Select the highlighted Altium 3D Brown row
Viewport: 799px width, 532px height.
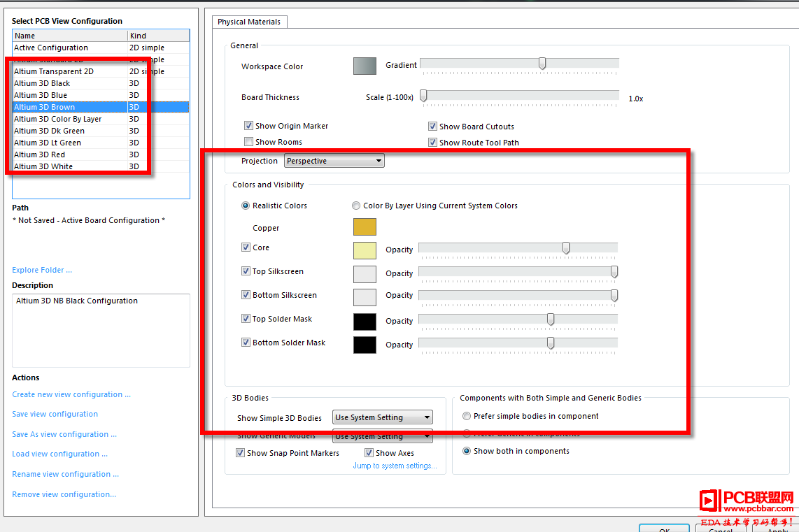pos(101,107)
